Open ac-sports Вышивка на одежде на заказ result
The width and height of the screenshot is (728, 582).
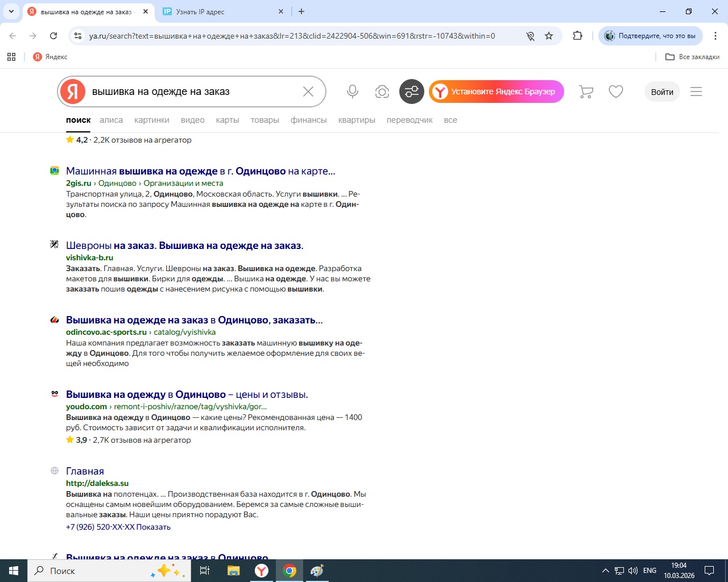(x=195, y=320)
